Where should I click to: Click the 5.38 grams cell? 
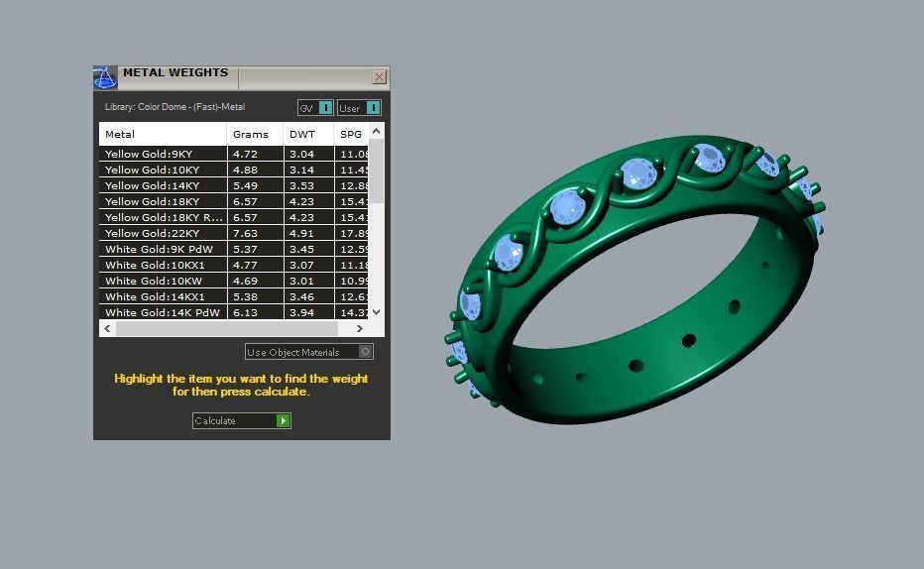(255, 296)
